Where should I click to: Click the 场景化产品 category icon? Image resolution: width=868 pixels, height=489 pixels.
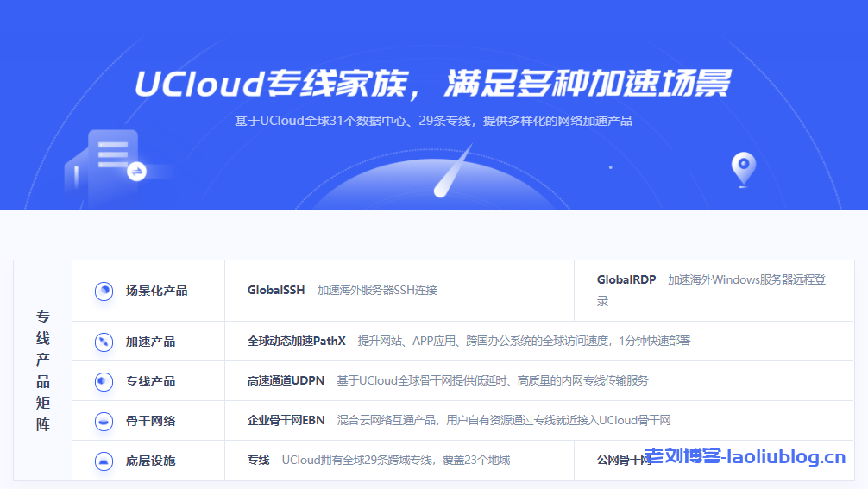point(104,291)
